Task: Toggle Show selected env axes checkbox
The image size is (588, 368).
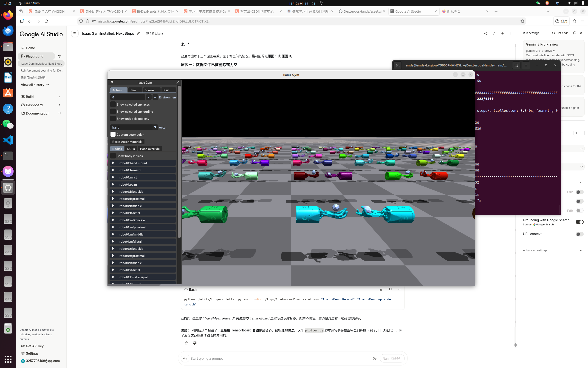Action: [113, 104]
